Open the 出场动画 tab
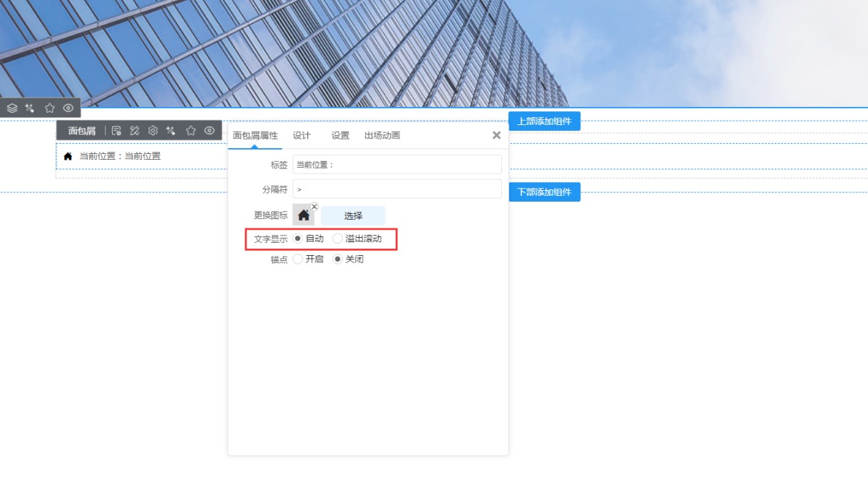 382,136
